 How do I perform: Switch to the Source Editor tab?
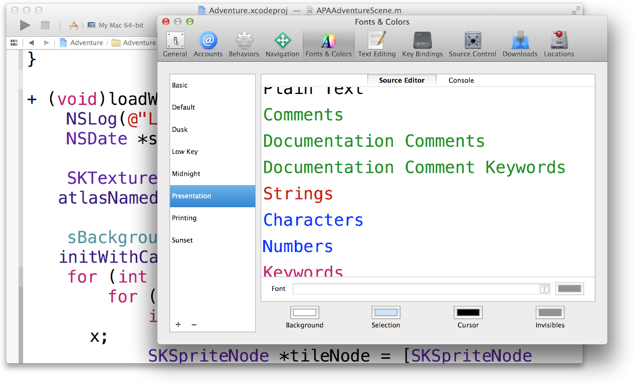[x=402, y=80]
